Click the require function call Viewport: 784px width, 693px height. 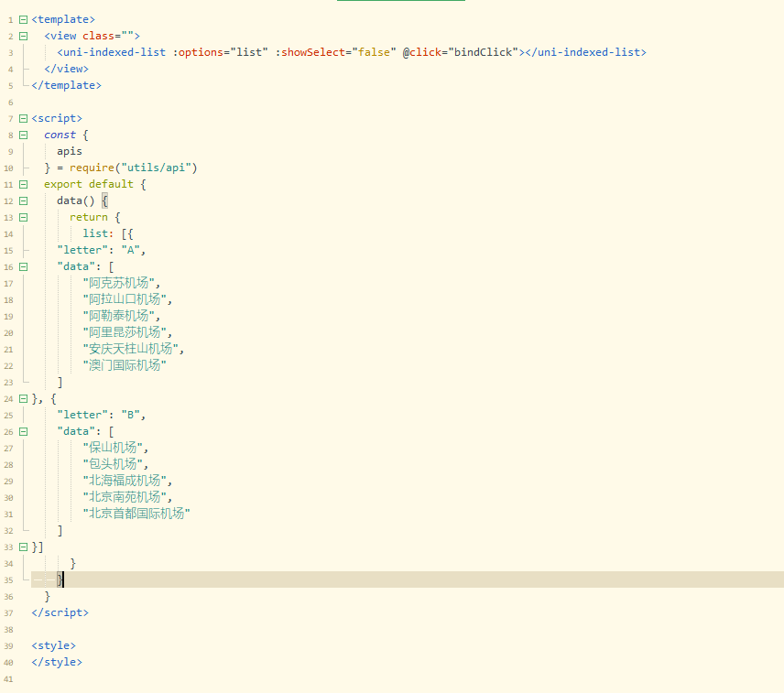tap(92, 168)
